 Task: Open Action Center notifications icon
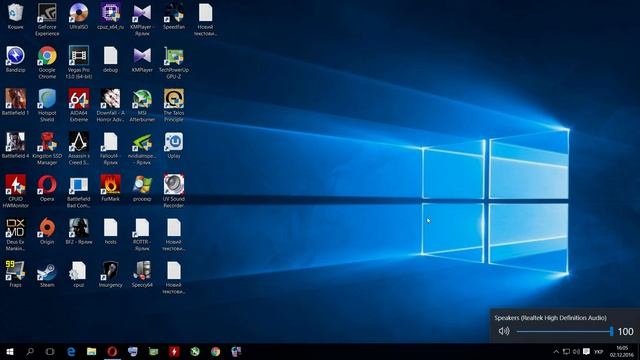pos(587,351)
